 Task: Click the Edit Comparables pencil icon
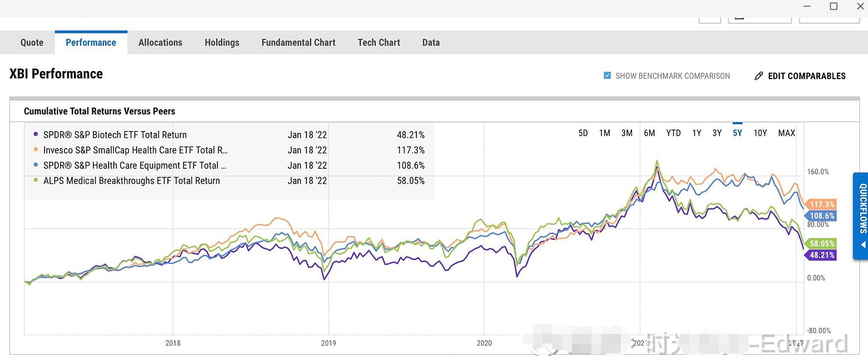point(759,76)
